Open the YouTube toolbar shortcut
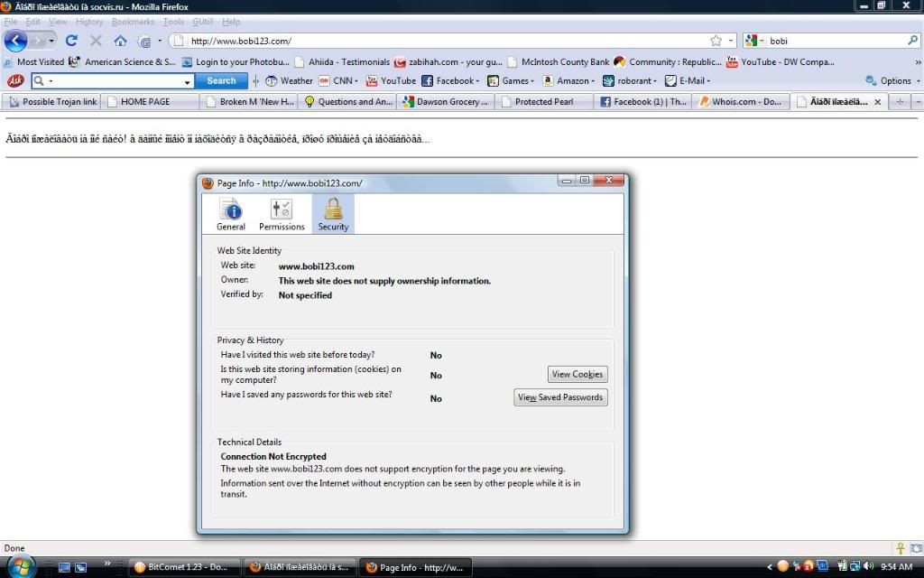This screenshot has width=924, height=578. (391, 80)
